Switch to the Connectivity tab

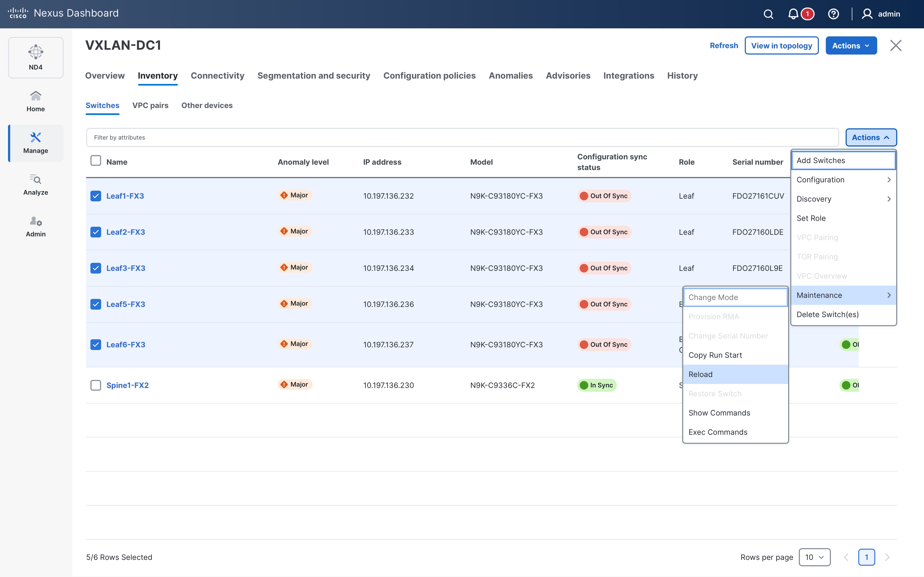tap(218, 76)
